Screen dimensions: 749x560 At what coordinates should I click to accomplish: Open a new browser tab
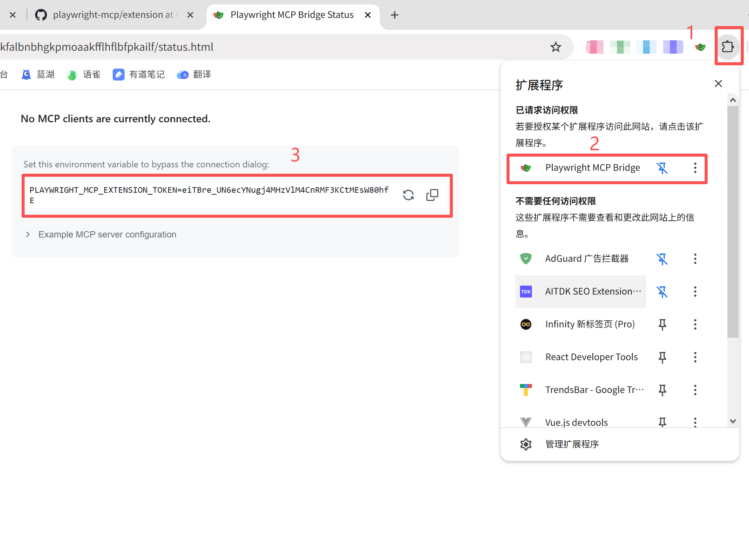tap(394, 15)
